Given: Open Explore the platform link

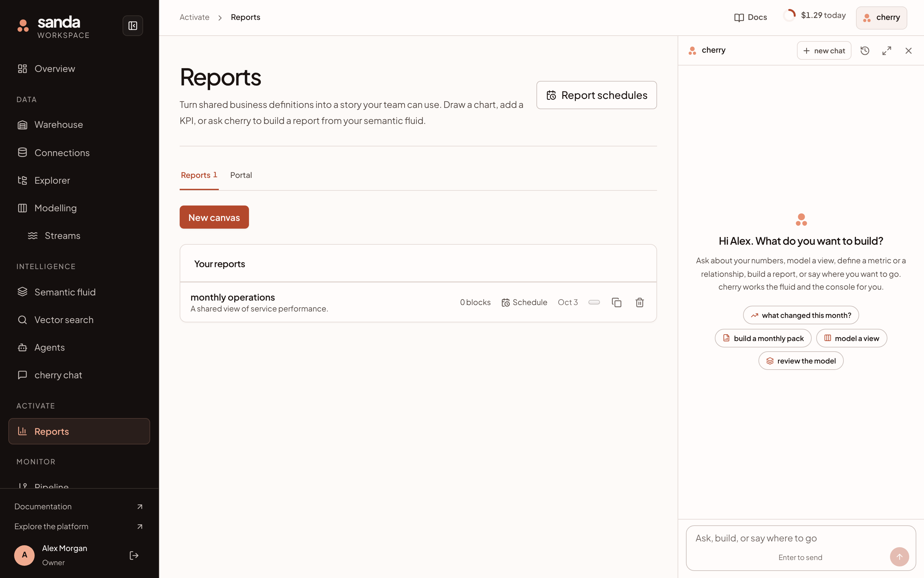Looking at the screenshot, I should [x=79, y=526].
